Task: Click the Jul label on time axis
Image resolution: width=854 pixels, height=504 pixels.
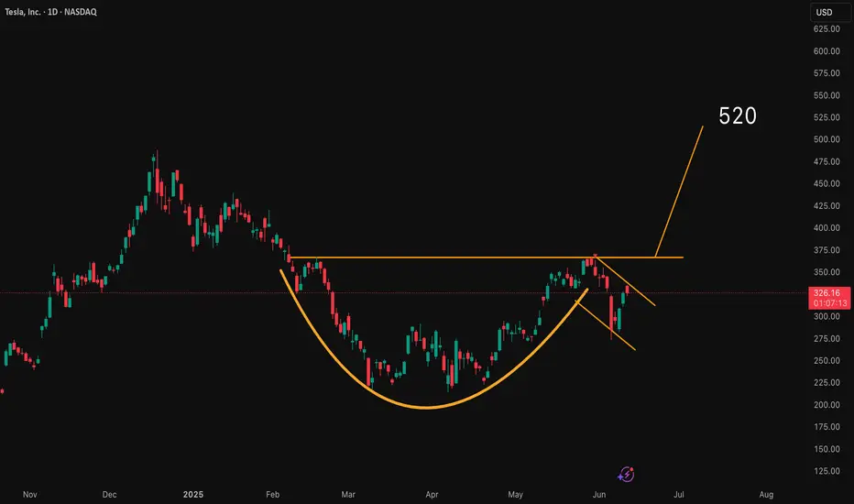Action: click(679, 495)
